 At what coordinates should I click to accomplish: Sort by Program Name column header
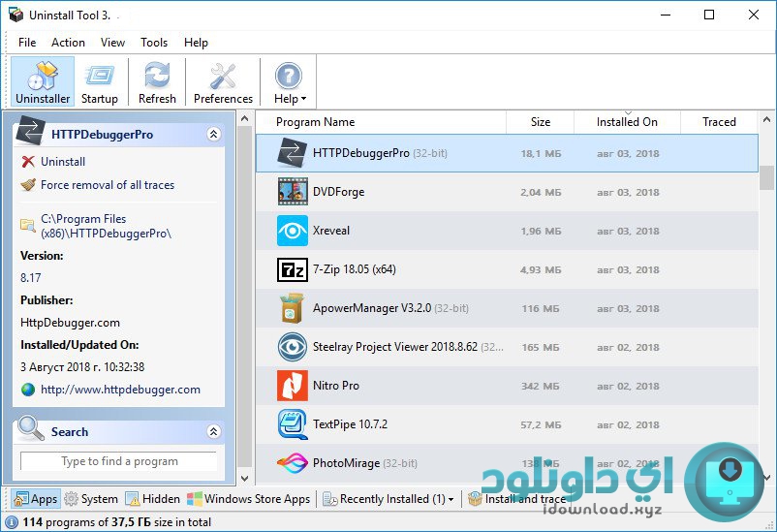315,122
